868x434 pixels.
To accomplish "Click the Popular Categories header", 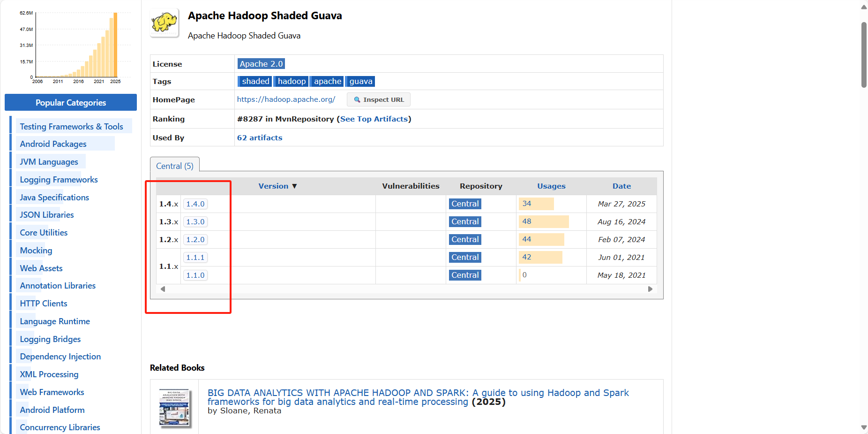I will pos(71,102).
